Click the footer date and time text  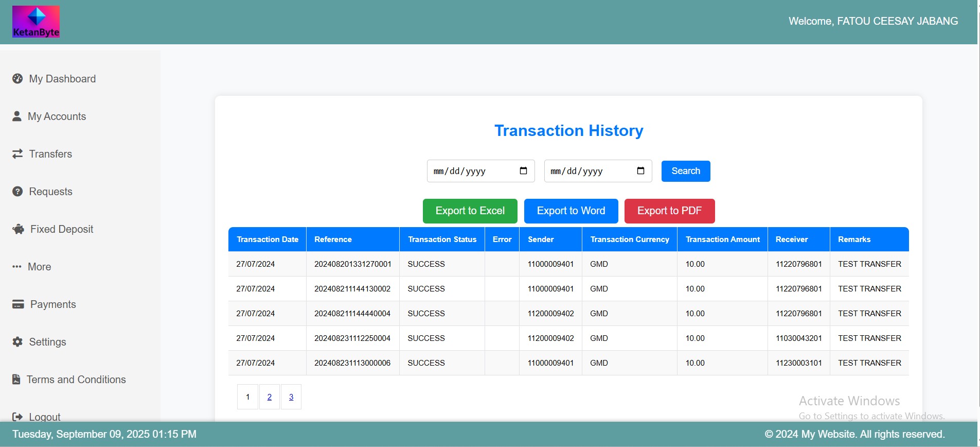tap(104, 434)
